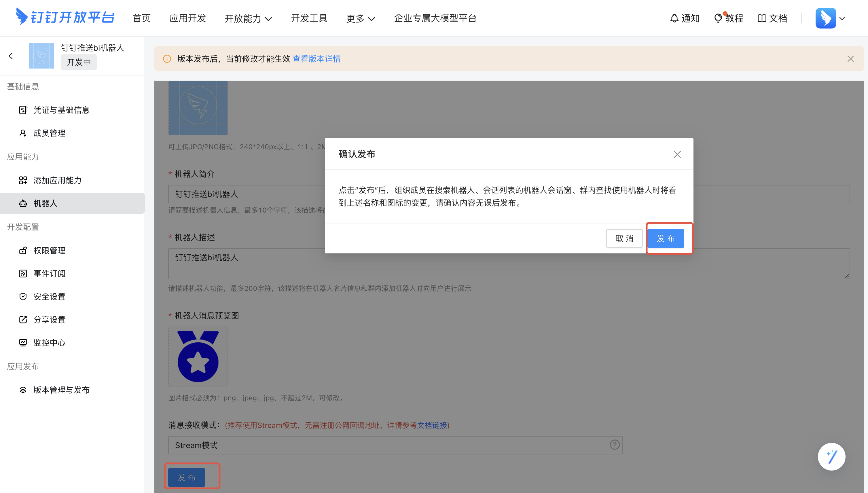Click the back arrow beside app name
The image size is (868, 493).
[11, 56]
